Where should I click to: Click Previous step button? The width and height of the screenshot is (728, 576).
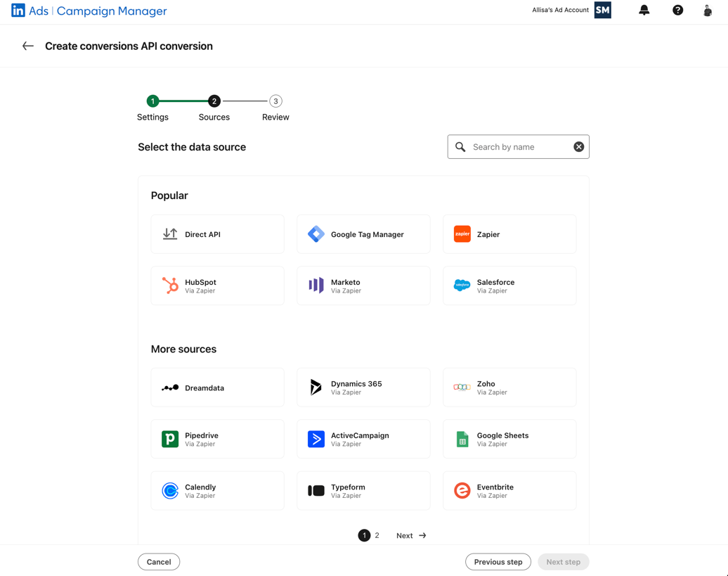(498, 562)
